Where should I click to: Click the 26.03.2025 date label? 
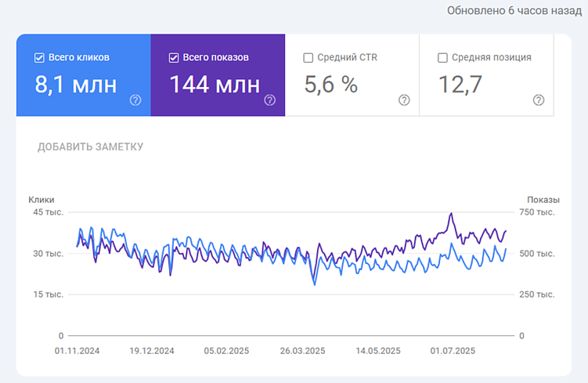click(303, 350)
